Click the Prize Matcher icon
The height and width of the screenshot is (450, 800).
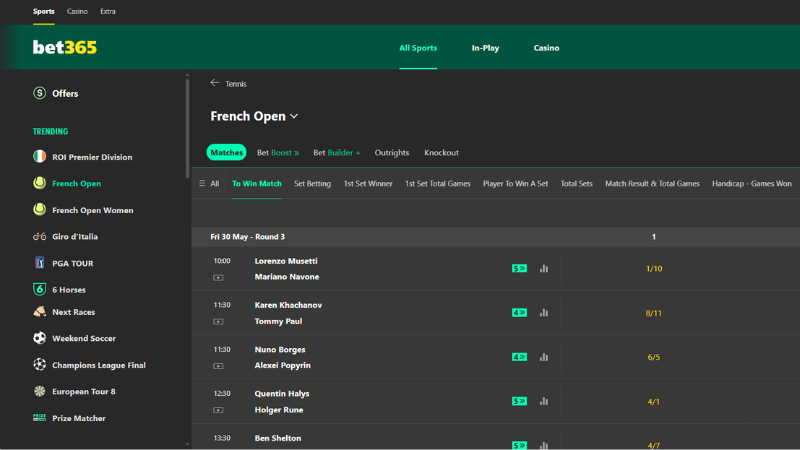pyautogui.click(x=39, y=417)
